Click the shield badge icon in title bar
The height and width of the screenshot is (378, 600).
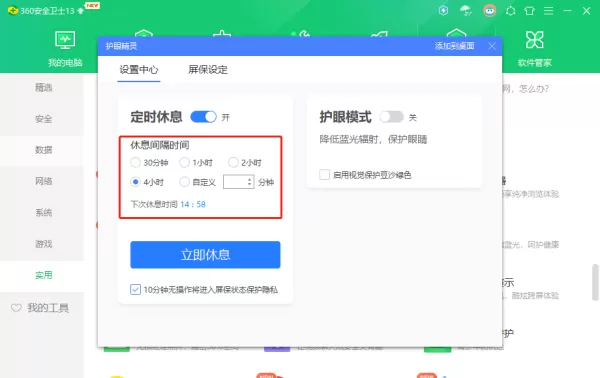click(443, 11)
